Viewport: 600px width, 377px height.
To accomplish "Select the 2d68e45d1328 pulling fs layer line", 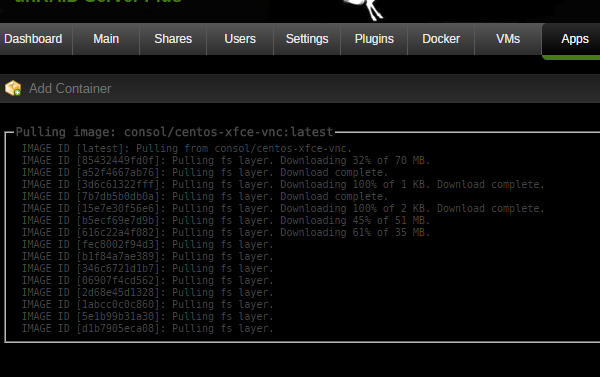I will (x=148, y=292).
